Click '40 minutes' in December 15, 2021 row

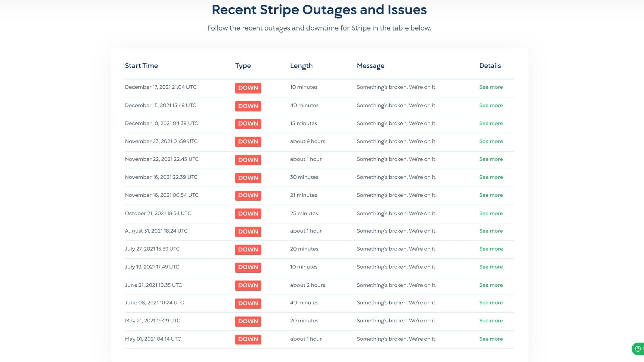(x=305, y=105)
